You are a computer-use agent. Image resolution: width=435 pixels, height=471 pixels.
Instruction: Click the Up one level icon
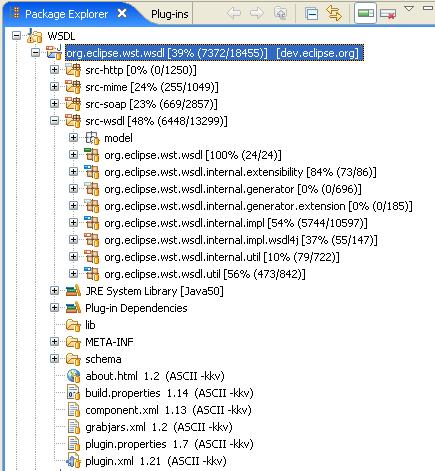tap(280, 13)
